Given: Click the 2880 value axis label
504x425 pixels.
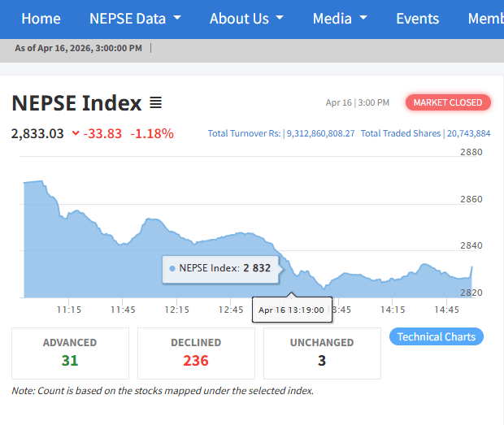Looking at the screenshot, I should tap(471, 152).
